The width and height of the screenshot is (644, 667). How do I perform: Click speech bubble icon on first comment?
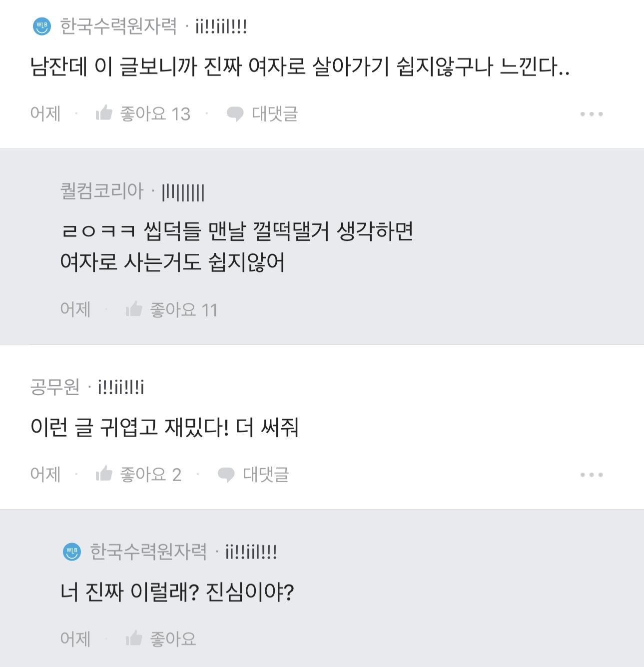tap(235, 114)
